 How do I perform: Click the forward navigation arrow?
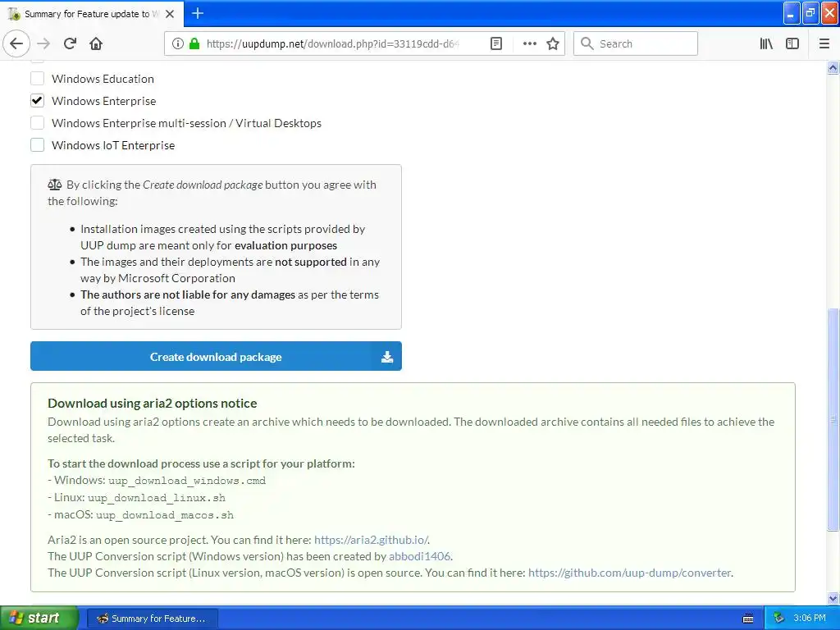(x=43, y=43)
